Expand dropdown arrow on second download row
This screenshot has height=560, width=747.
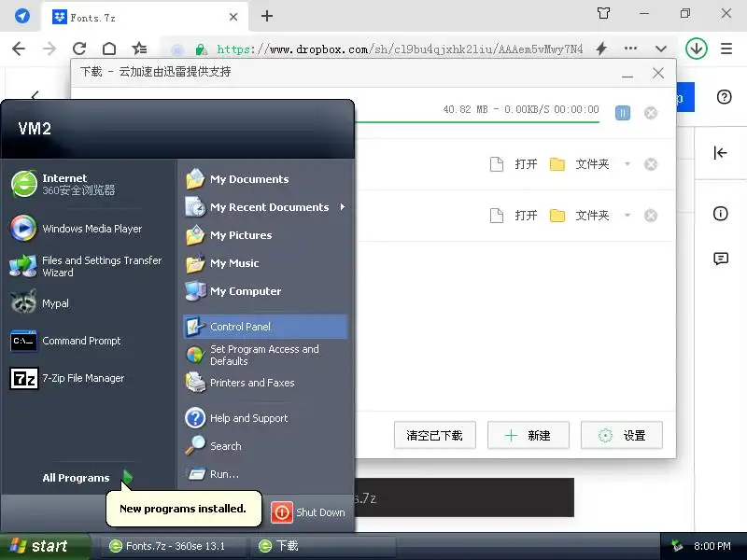[627, 216]
